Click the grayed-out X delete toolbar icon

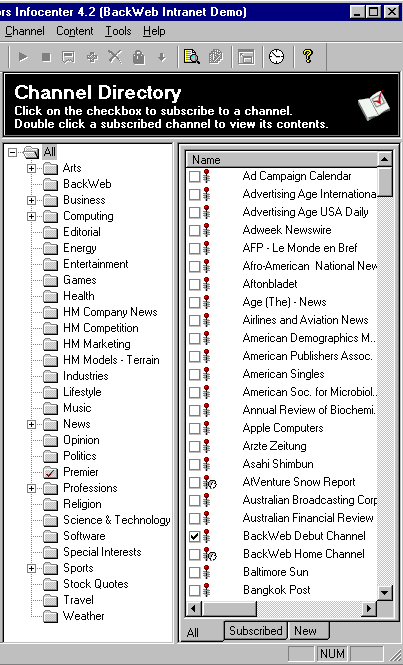[115, 56]
